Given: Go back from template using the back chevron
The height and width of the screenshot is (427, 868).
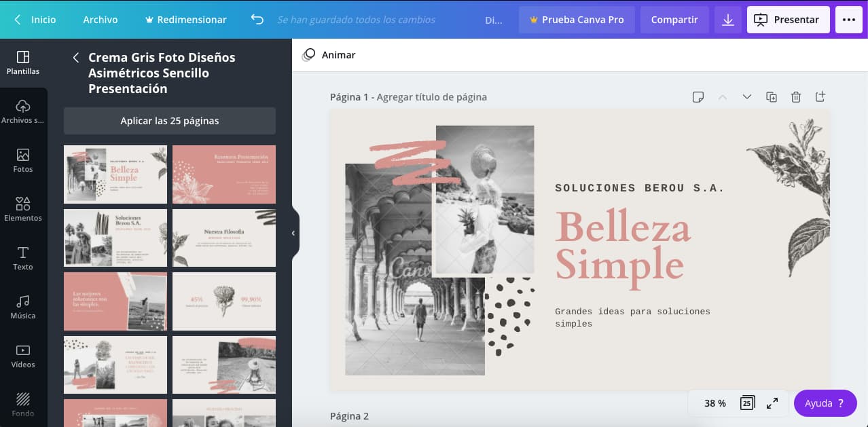Looking at the screenshot, I should pos(76,58).
